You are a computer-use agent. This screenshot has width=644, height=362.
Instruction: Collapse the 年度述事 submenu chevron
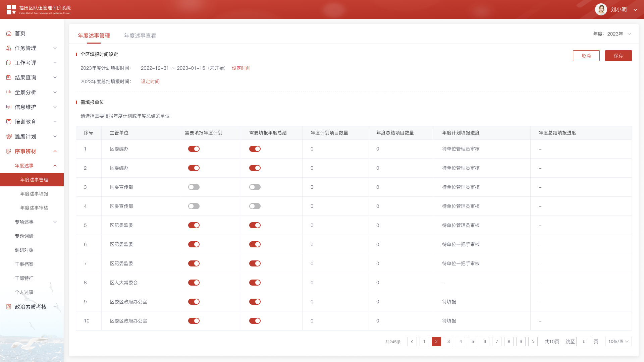coord(55,166)
